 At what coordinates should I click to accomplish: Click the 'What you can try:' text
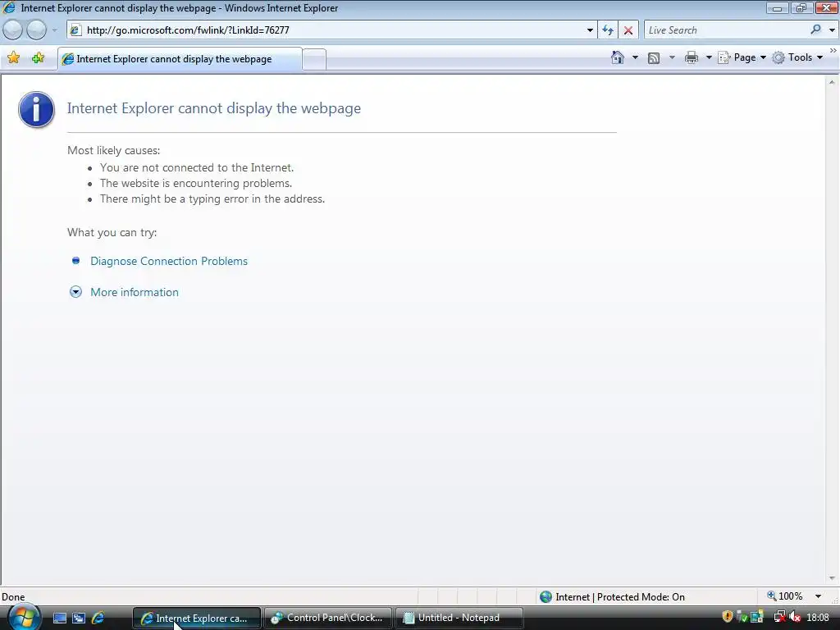click(x=112, y=232)
